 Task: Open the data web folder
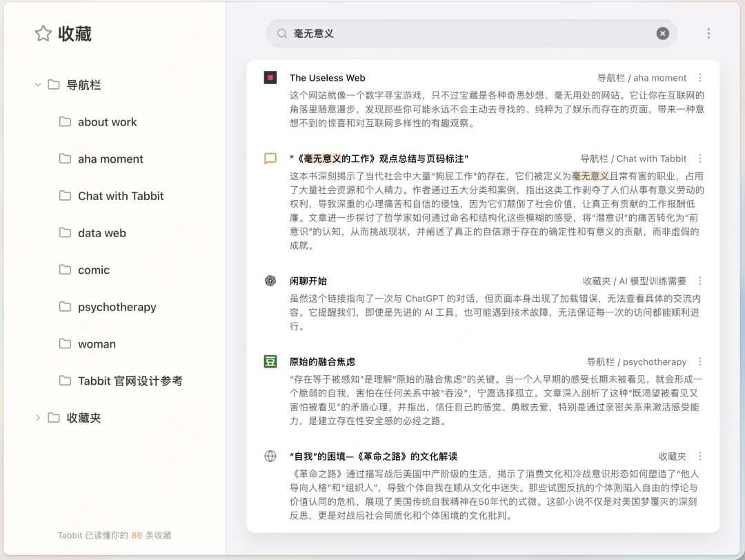pyautogui.click(x=101, y=233)
